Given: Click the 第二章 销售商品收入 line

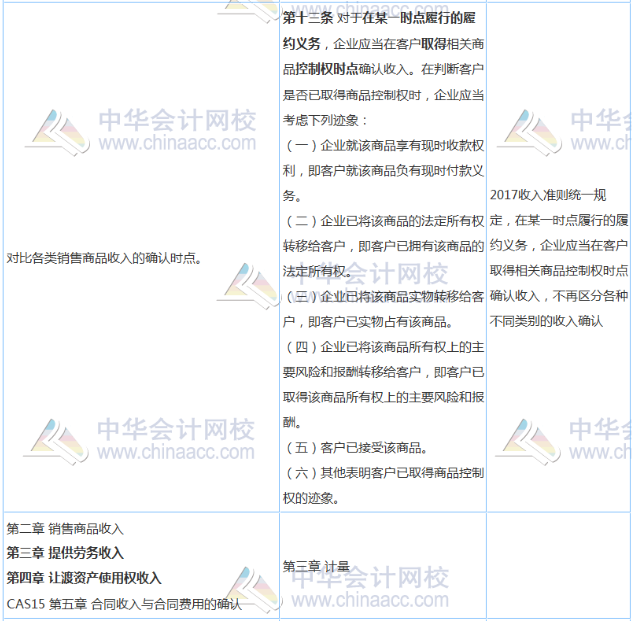Looking at the screenshot, I should (x=66, y=528).
